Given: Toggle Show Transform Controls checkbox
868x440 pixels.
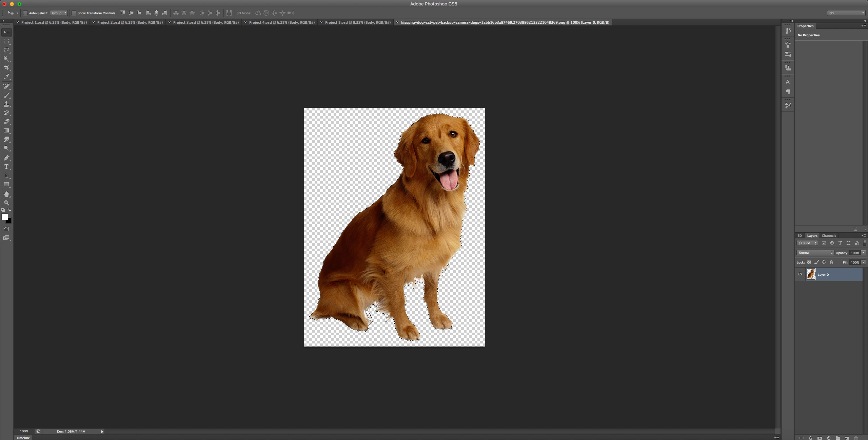Looking at the screenshot, I should click(74, 13).
